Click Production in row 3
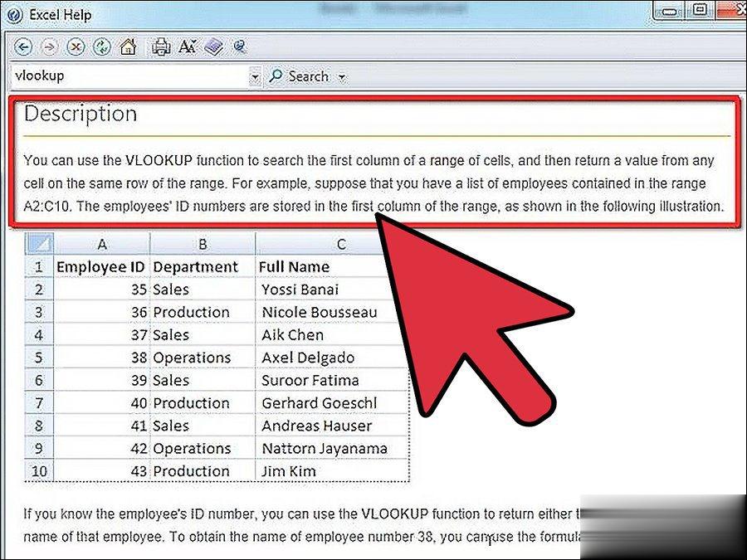Viewport: 747px width, 560px height. click(x=203, y=313)
